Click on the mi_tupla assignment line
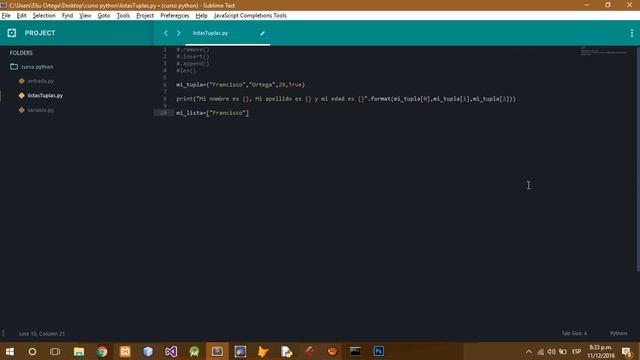The image size is (640, 360). tap(240, 84)
